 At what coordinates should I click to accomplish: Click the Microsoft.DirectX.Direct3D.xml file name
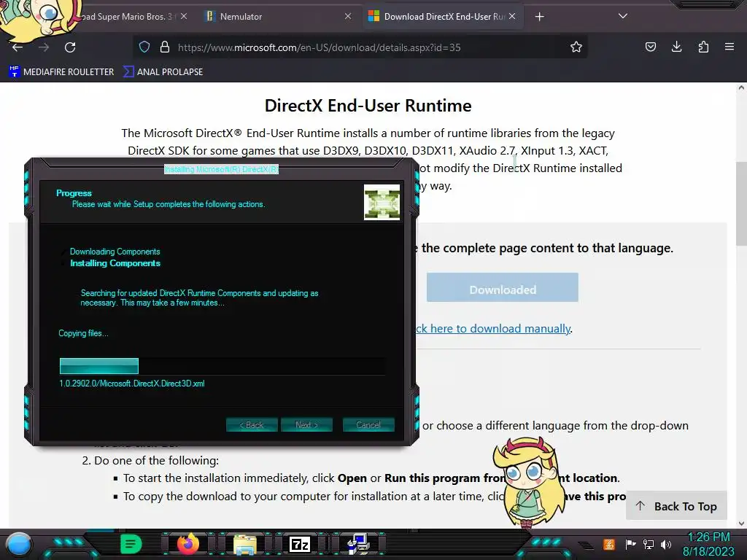132,384
